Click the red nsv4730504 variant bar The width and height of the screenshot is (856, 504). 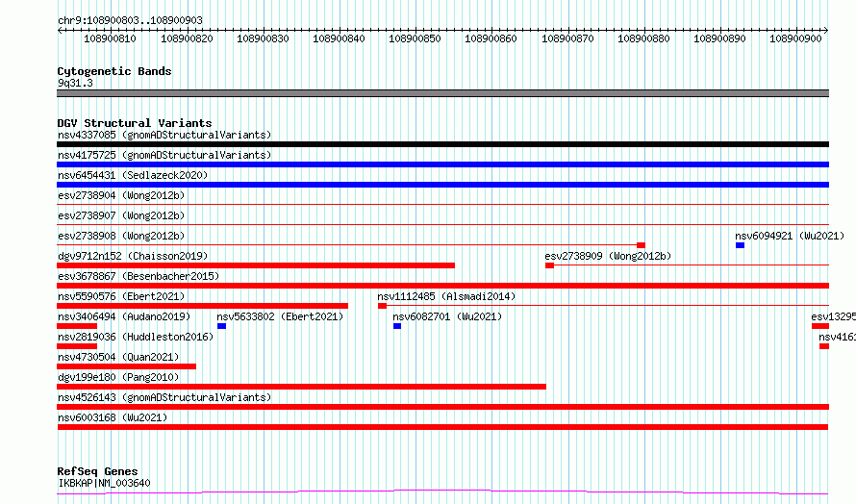pyautogui.click(x=126, y=366)
